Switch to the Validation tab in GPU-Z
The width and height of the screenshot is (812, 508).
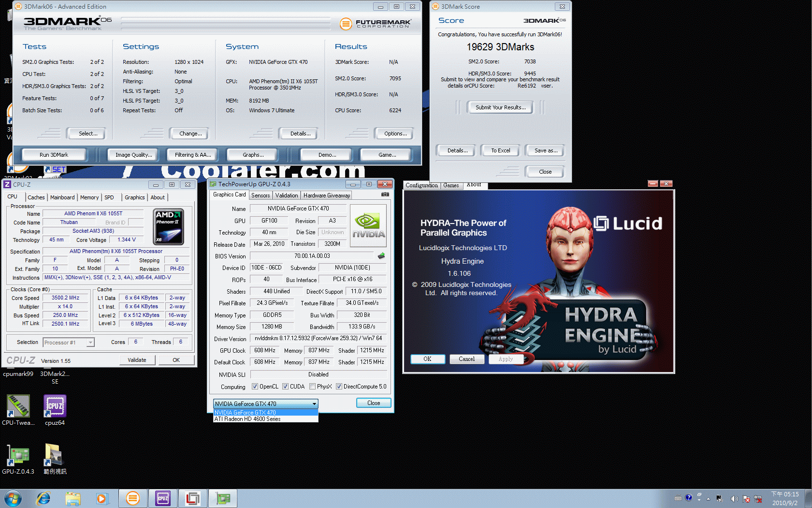287,195
